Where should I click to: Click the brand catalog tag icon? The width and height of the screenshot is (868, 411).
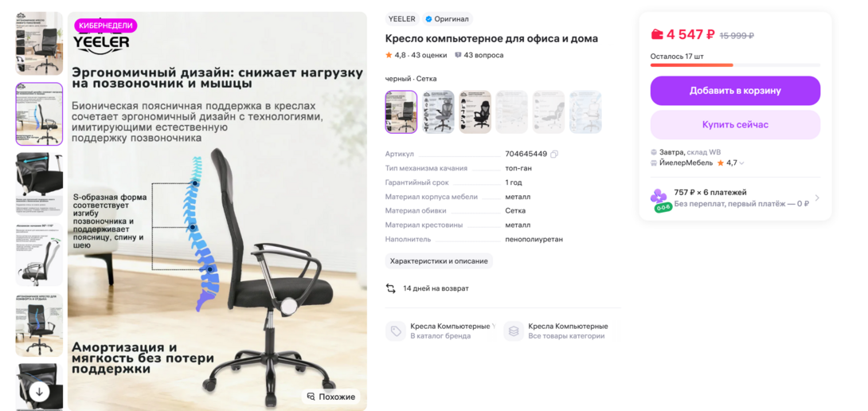pyautogui.click(x=396, y=331)
